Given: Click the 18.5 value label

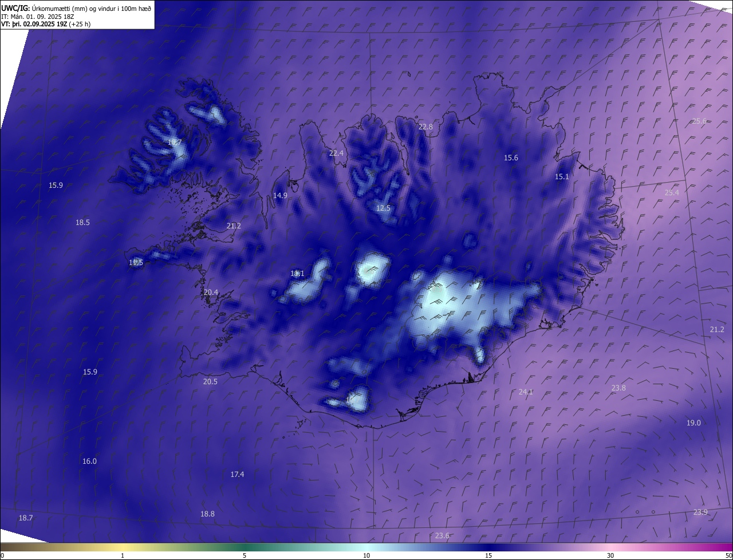Looking at the screenshot, I should click(82, 222).
